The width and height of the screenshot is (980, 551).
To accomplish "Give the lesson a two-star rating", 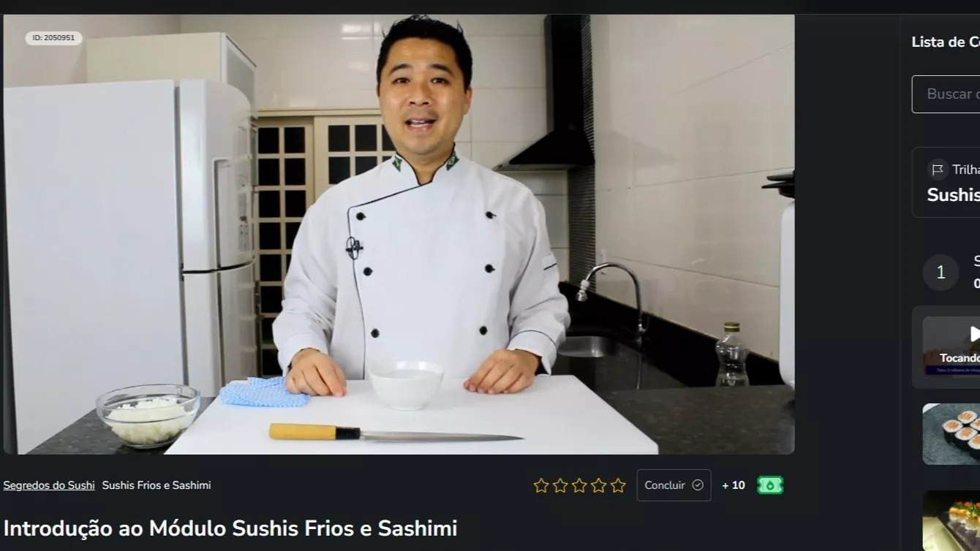I will pos(560,485).
